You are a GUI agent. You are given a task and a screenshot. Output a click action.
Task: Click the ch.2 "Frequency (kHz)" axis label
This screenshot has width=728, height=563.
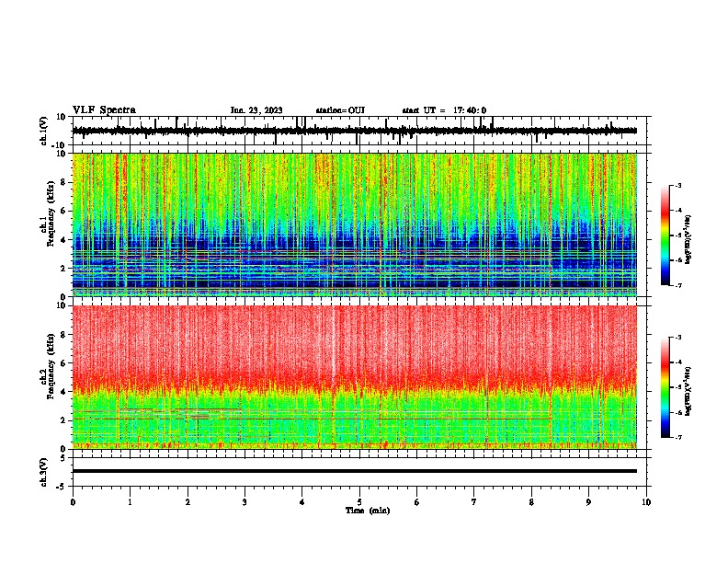[x=51, y=366]
